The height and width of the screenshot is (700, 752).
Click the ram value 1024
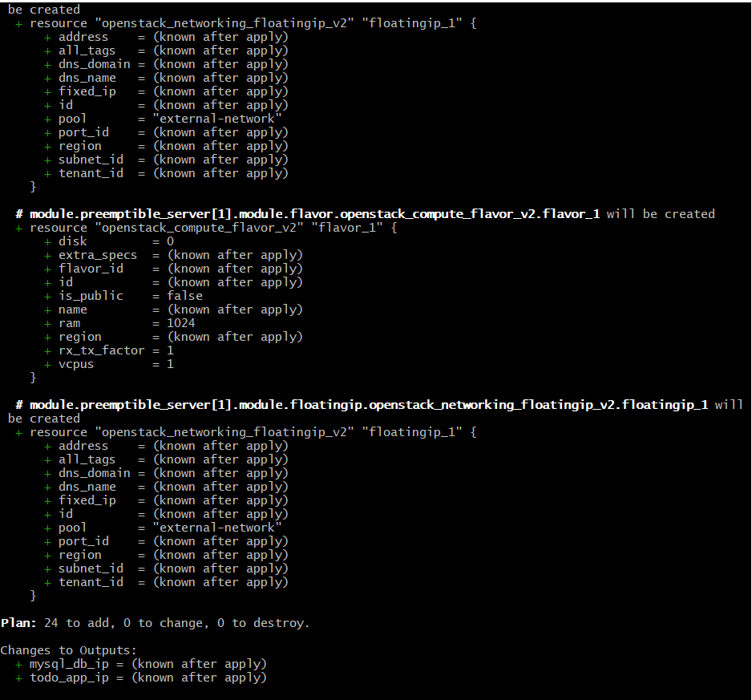pyautogui.click(x=181, y=323)
